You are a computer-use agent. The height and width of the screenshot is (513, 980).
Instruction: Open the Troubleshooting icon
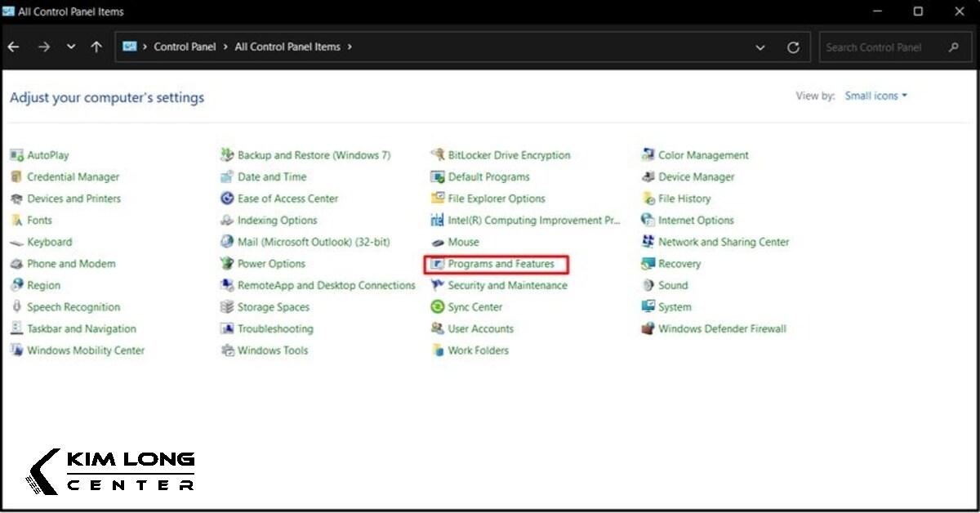point(227,329)
